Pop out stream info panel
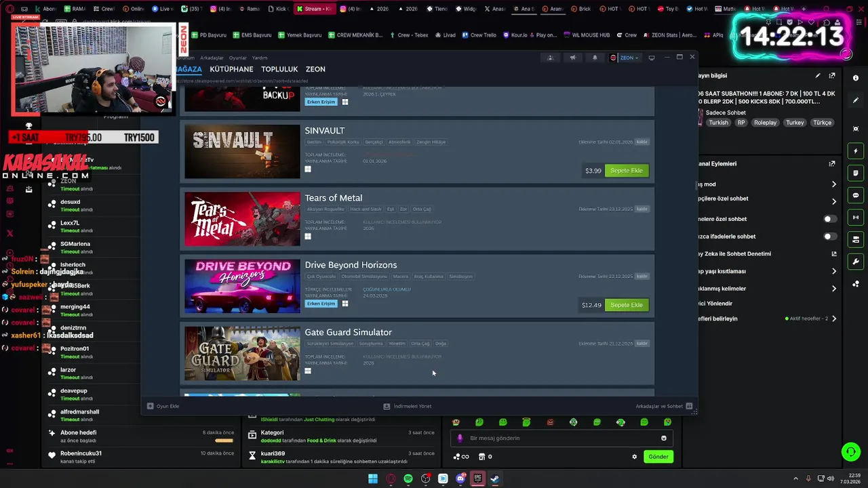The width and height of the screenshot is (868, 488). (832, 76)
